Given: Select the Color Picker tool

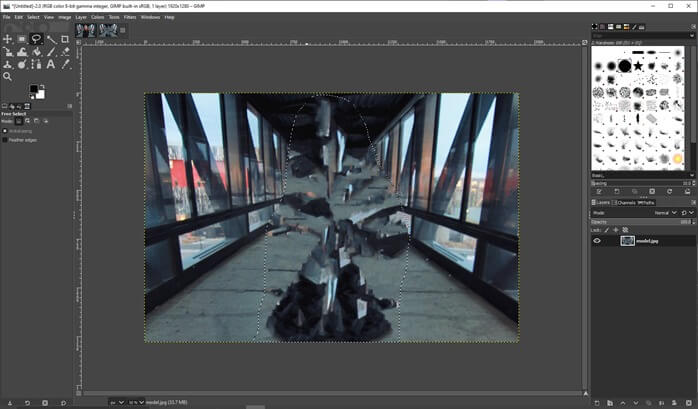Looking at the screenshot, I should 65,65.
